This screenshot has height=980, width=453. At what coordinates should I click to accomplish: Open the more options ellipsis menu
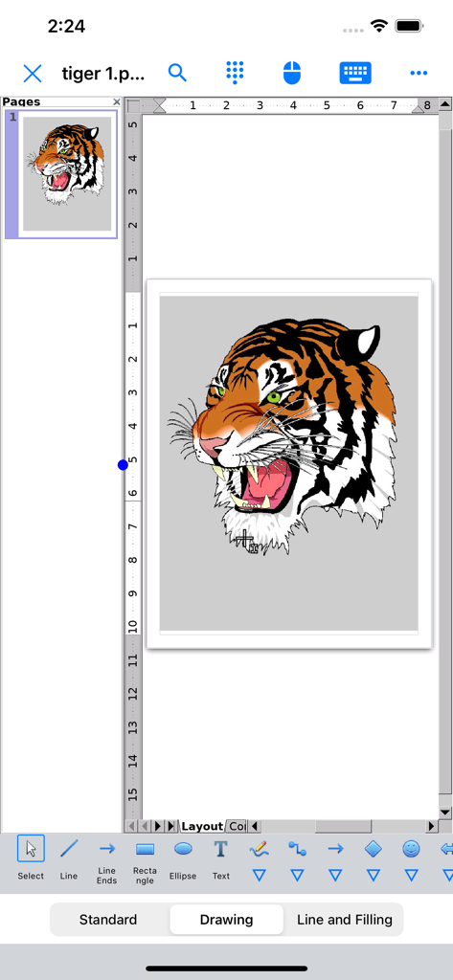click(419, 73)
